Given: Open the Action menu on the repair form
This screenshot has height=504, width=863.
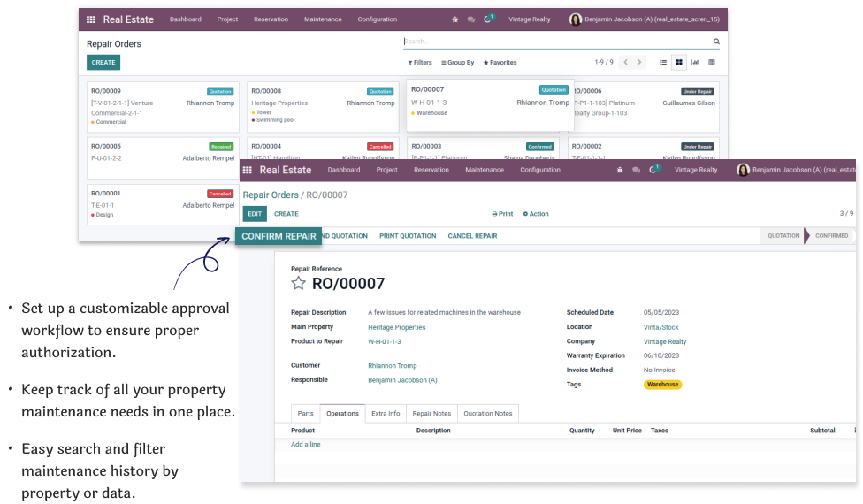Looking at the screenshot, I should [536, 214].
